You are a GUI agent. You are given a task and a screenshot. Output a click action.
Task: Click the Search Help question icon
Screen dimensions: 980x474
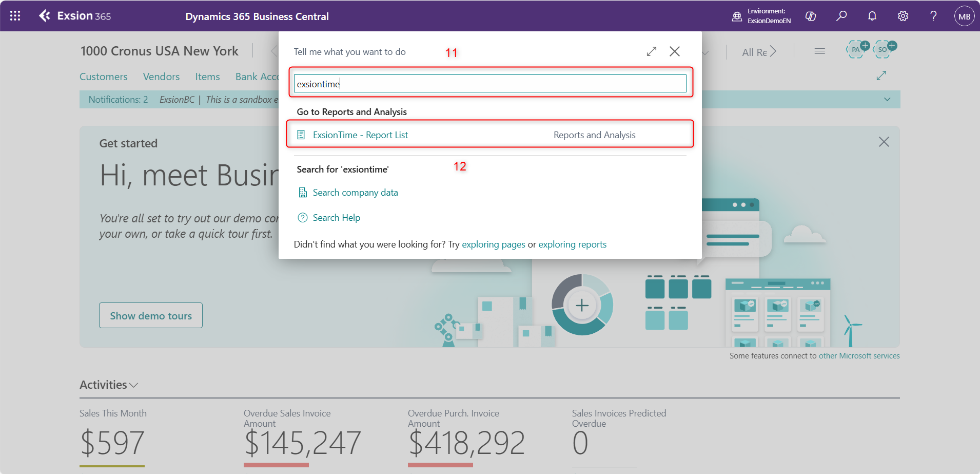click(303, 218)
